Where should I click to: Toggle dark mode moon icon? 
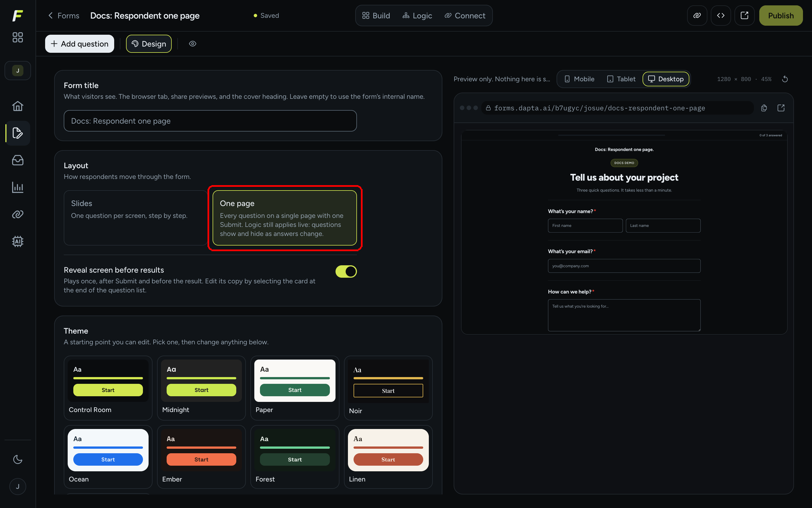[x=17, y=459]
